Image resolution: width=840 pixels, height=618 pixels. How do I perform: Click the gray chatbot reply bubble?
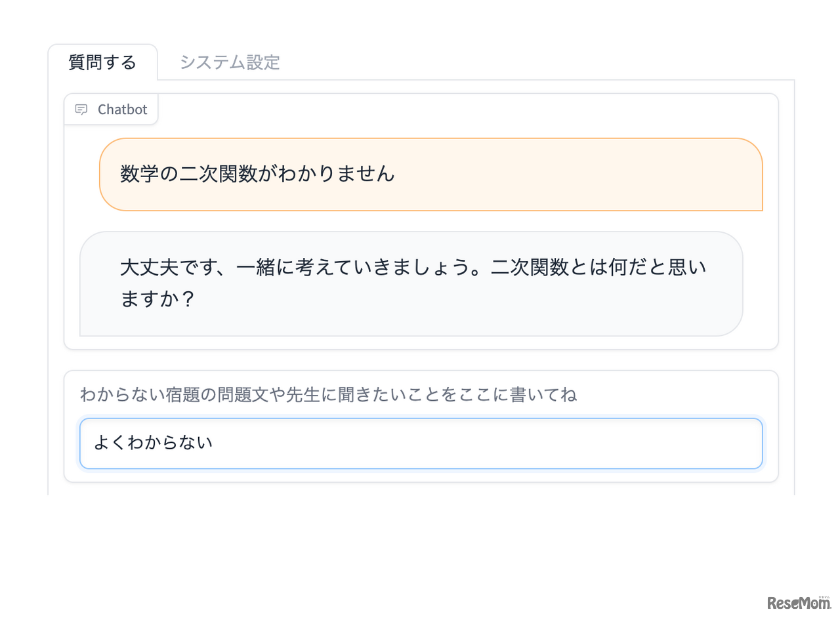point(411,283)
